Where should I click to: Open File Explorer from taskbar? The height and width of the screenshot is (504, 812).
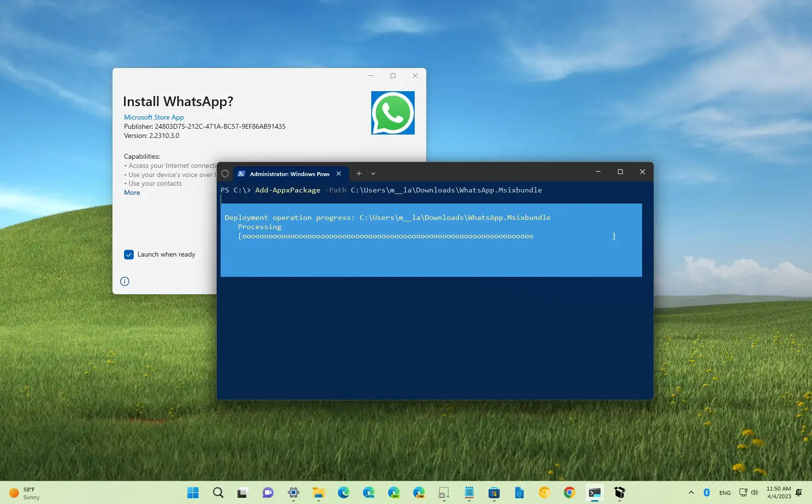(x=319, y=492)
